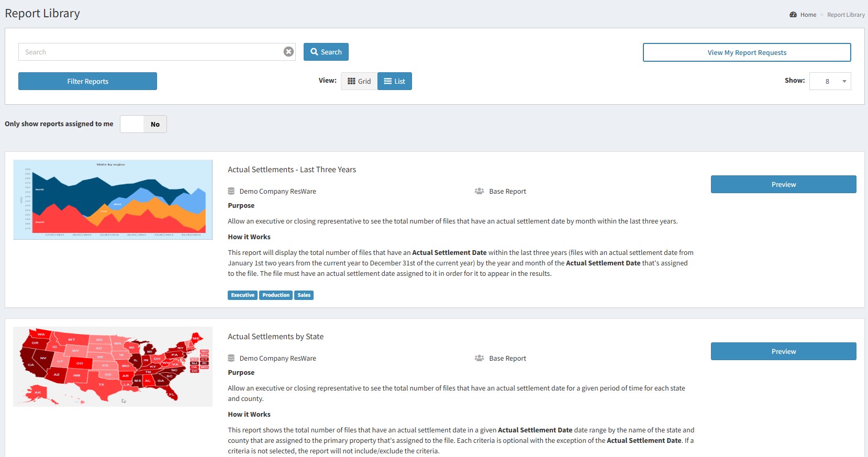
Task: Open the Show count dropdown
Action: (830, 81)
